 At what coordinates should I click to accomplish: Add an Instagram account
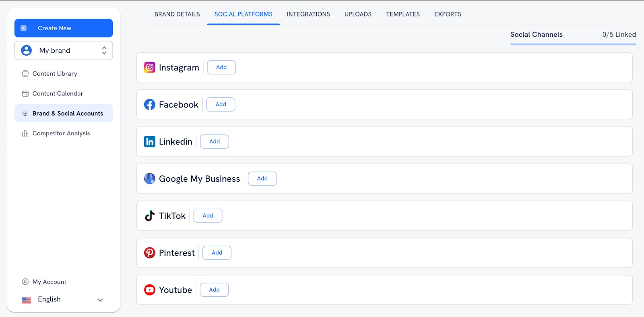pyautogui.click(x=221, y=67)
